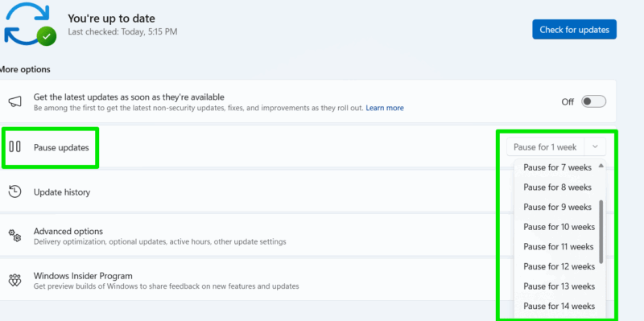The width and height of the screenshot is (644, 321).
Task: Select Pause for 14 weeks
Action: coord(559,307)
